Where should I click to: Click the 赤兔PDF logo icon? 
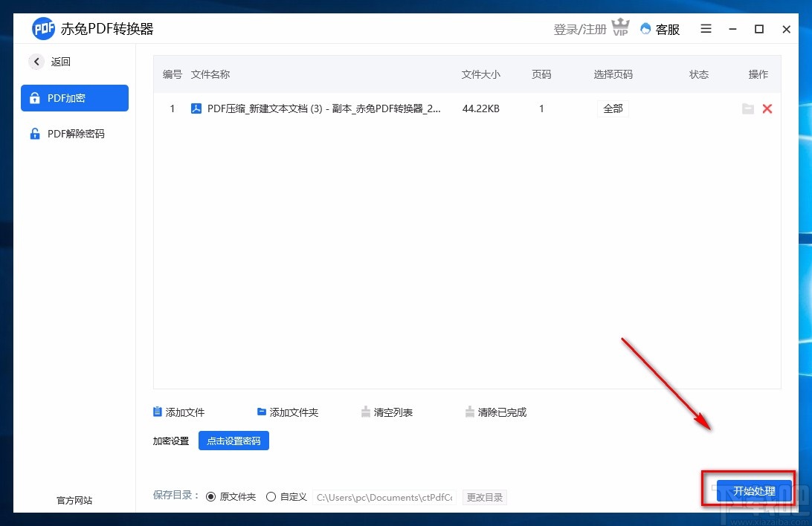(43, 28)
